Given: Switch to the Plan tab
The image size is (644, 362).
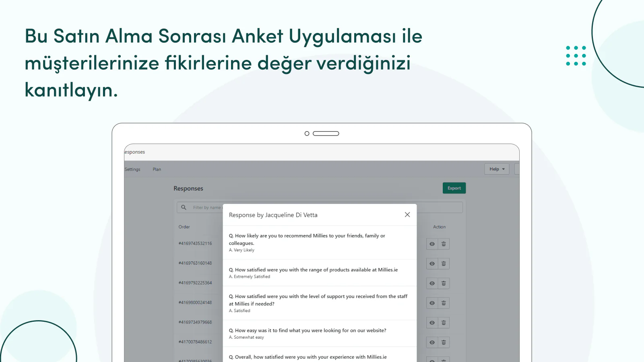Looking at the screenshot, I should point(157,169).
